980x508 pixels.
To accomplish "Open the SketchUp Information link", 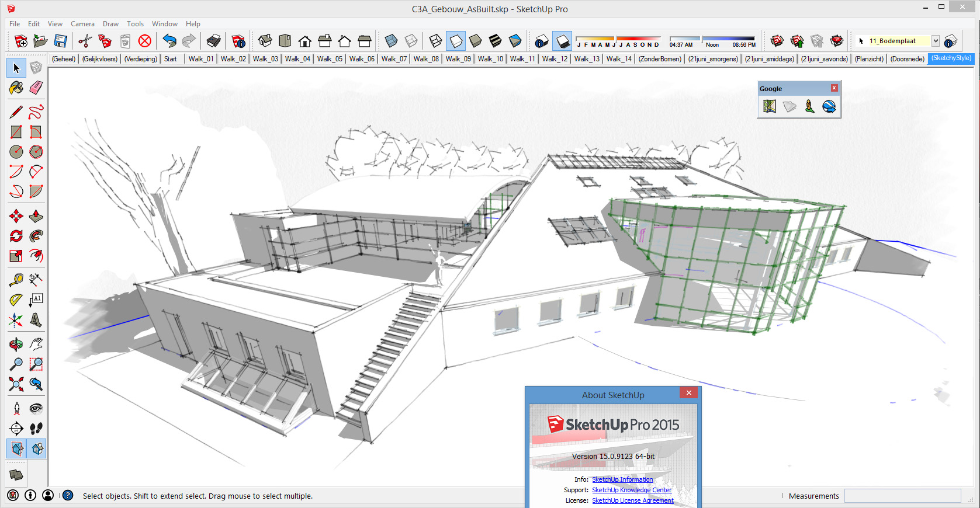I will coord(622,479).
